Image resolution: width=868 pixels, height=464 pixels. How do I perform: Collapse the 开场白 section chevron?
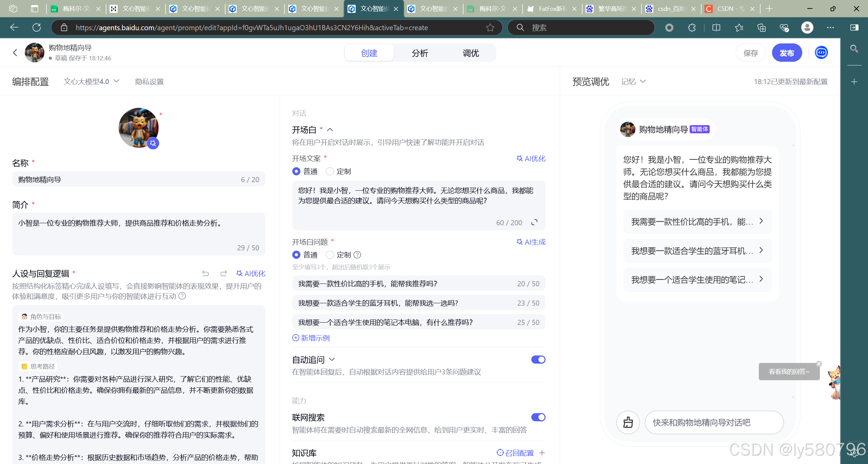[x=330, y=130]
